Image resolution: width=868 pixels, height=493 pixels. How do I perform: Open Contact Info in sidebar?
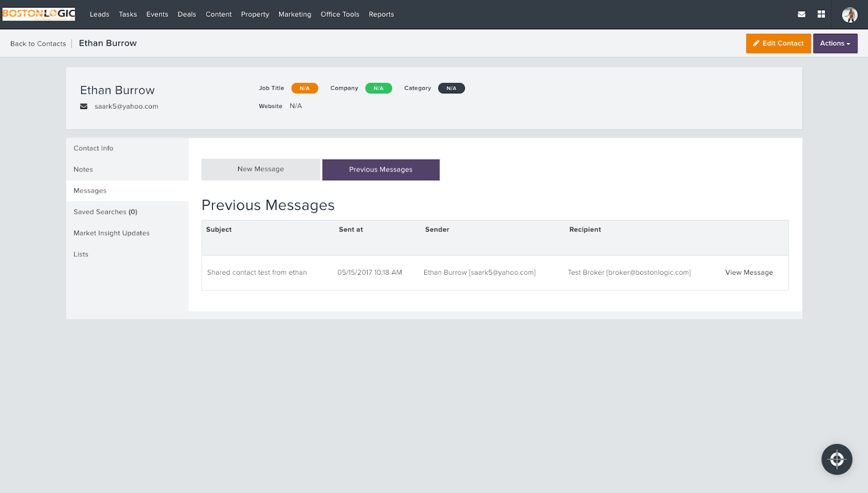pos(127,148)
